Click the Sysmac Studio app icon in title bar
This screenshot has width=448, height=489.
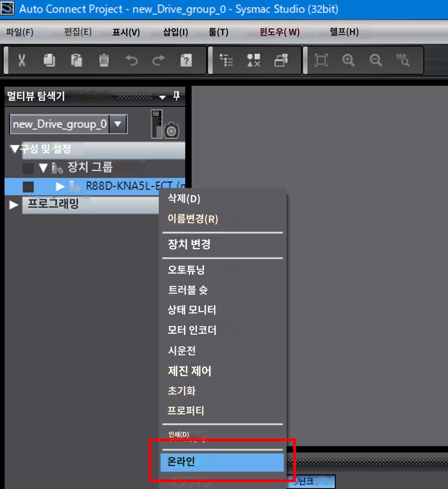[7, 8]
